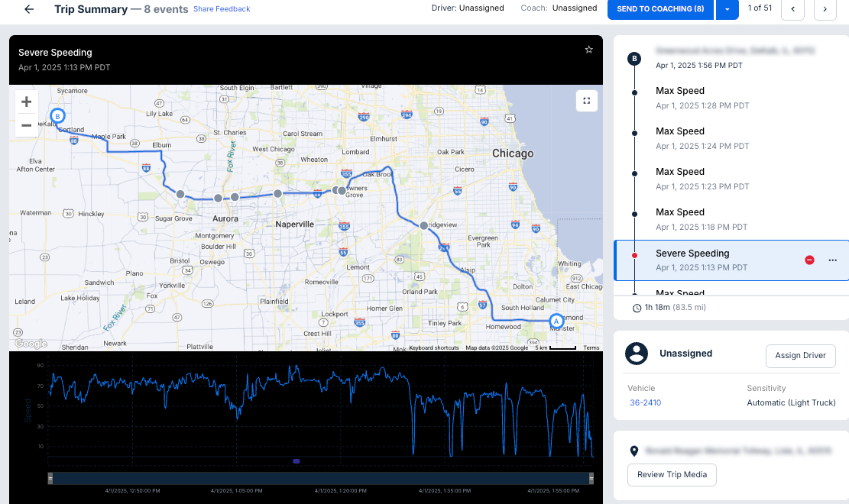Screen dimensions: 849x504
Task: Zoom in on the map
Action: coord(27,102)
